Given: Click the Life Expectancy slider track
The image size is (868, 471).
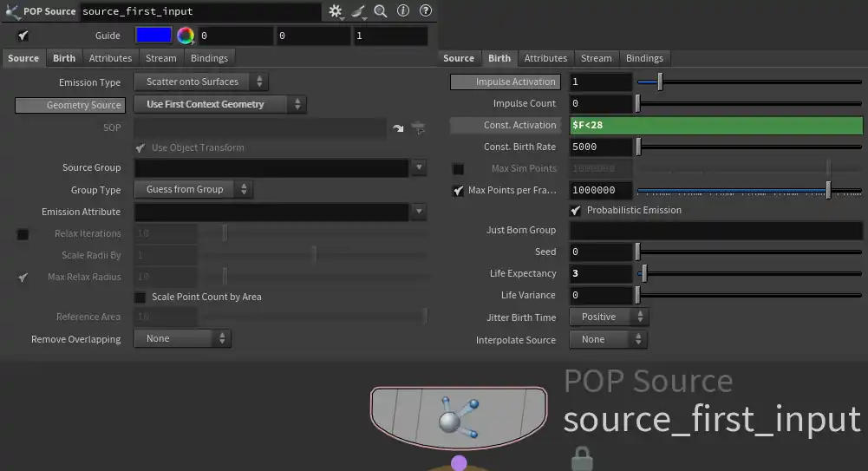Looking at the screenshot, I should point(750,274).
